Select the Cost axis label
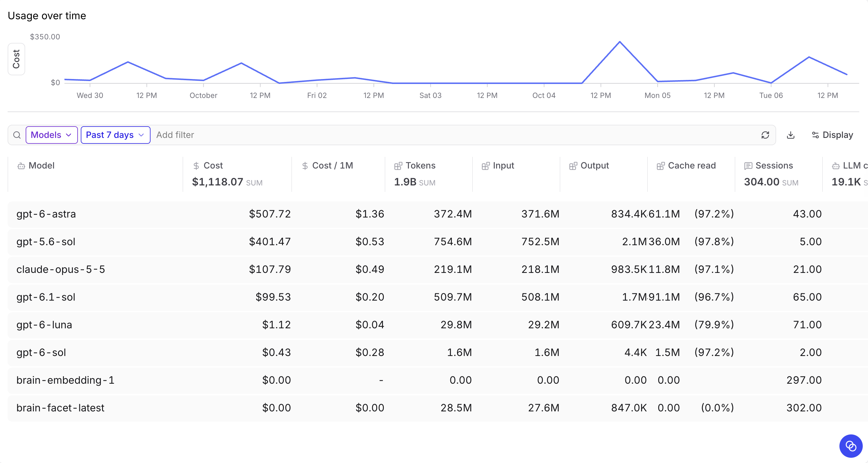 pos(16,59)
